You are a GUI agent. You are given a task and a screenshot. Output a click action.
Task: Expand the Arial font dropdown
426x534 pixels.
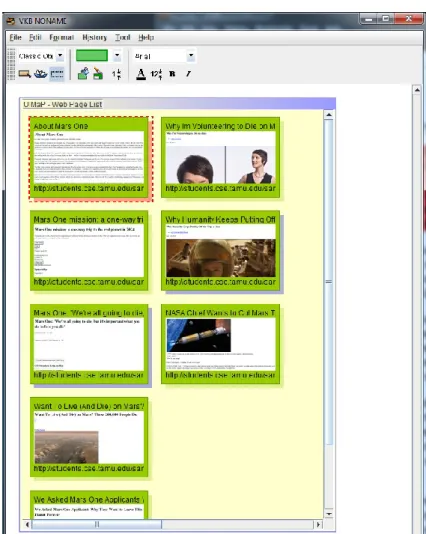191,56
